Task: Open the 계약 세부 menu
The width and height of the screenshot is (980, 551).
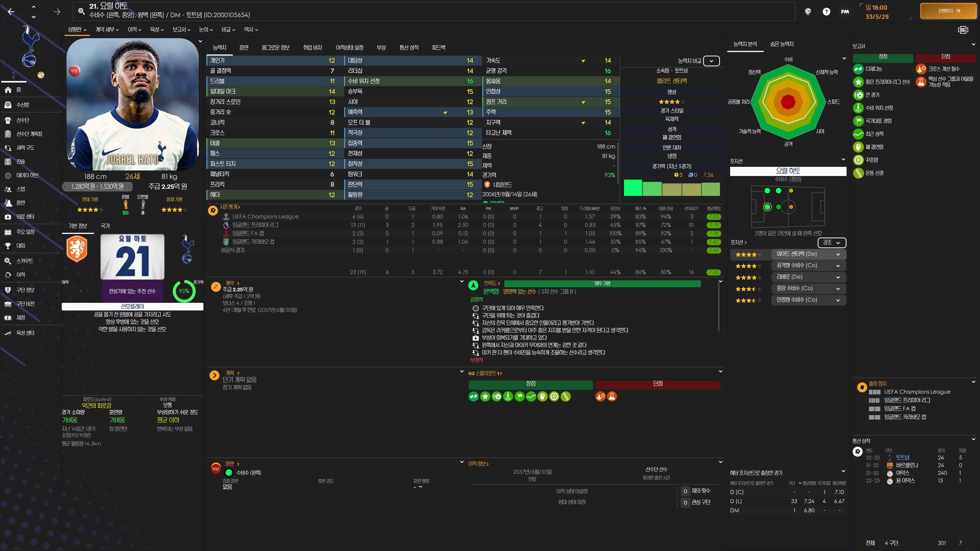Action: (x=107, y=30)
